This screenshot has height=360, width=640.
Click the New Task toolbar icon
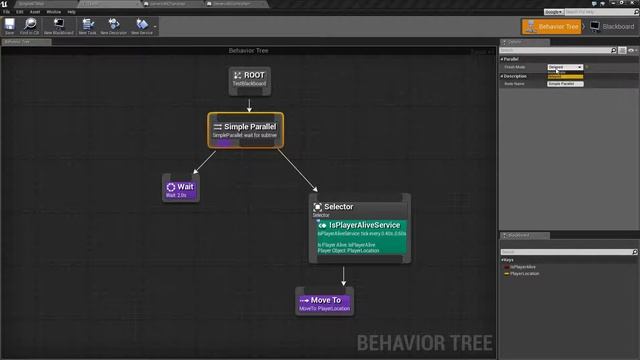click(x=87, y=26)
